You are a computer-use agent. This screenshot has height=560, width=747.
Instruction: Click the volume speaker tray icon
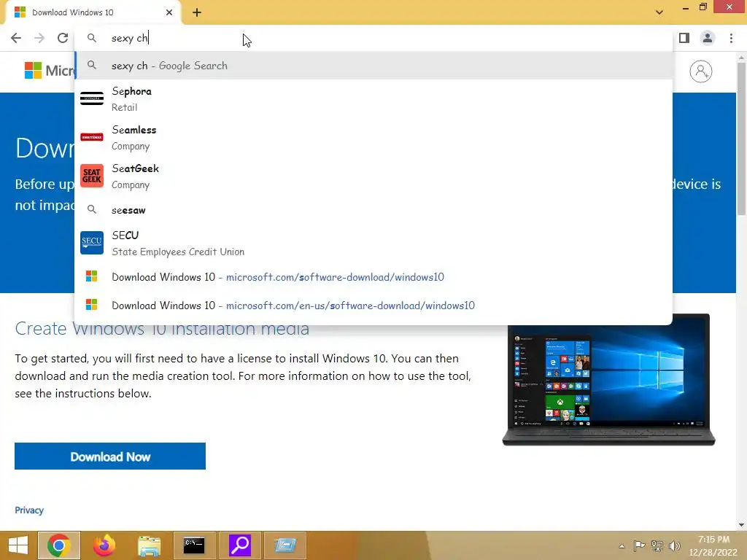pos(674,545)
